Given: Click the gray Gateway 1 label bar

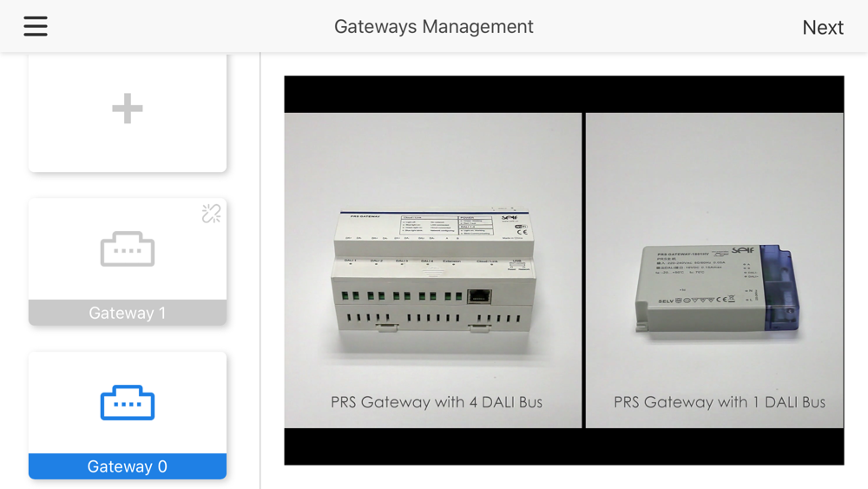Looking at the screenshot, I should [128, 313].
